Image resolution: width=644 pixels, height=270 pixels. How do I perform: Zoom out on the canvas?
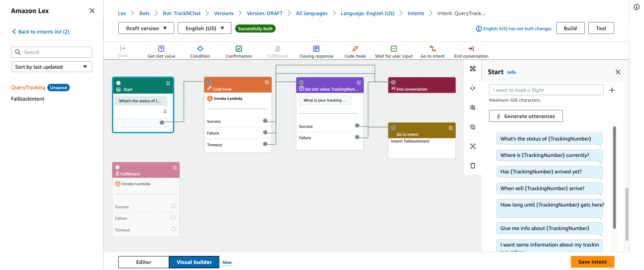[473, 127]
